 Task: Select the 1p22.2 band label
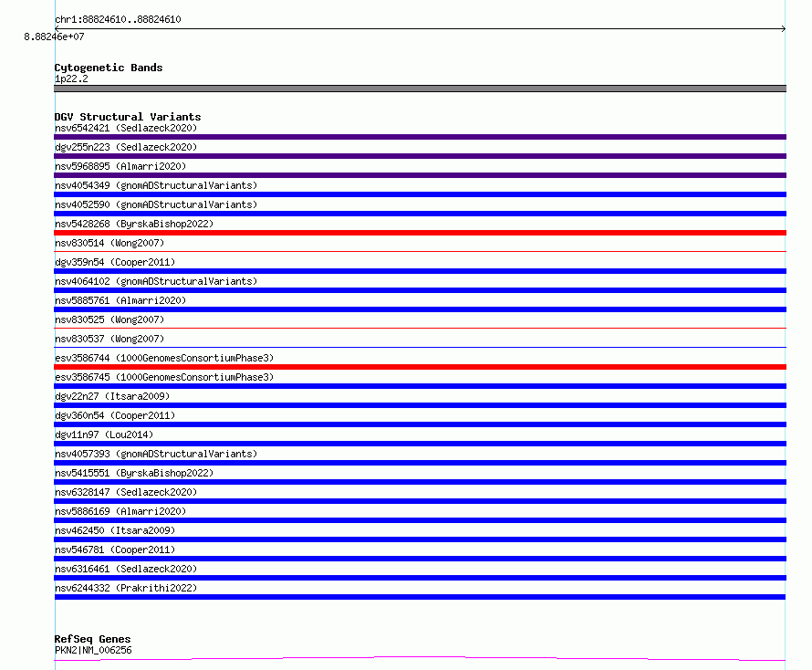coord(71,79)
